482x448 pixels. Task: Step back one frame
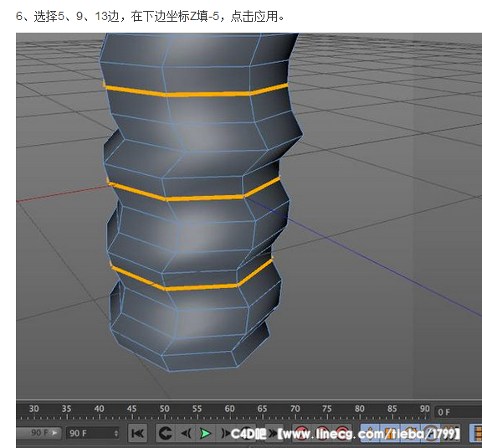click(x=187, y=433)
